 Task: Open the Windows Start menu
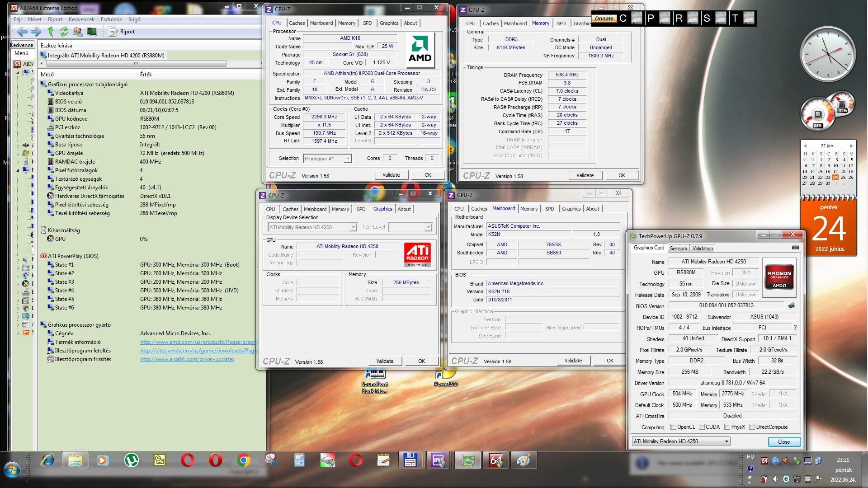(x=12, y=470)
